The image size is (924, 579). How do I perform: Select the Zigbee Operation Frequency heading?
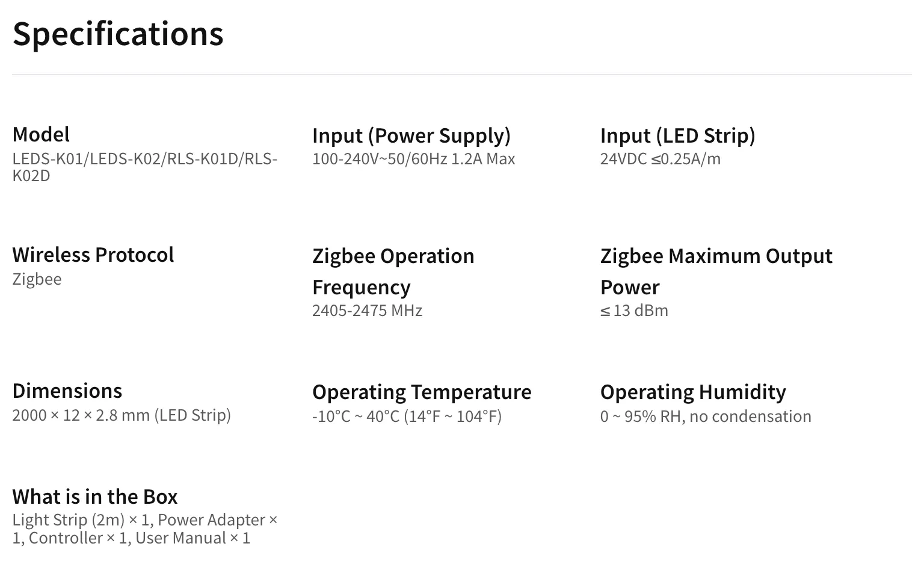click(x=393, y=271)
